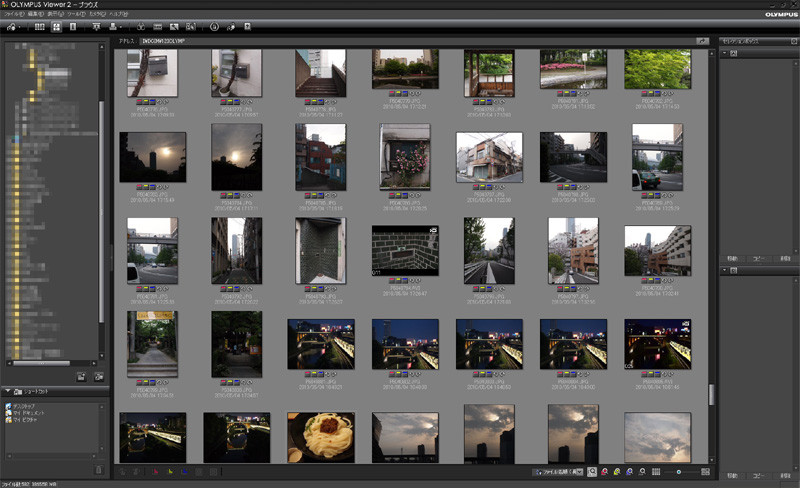This screenshot has height=488, width=800.
Task: Show largest thumbnails icon beside slider
Action: pos(705,472)
